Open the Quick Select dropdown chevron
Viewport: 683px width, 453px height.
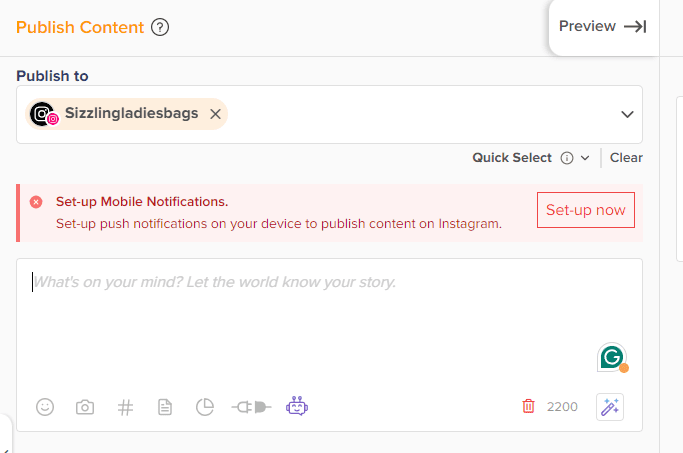585,158
